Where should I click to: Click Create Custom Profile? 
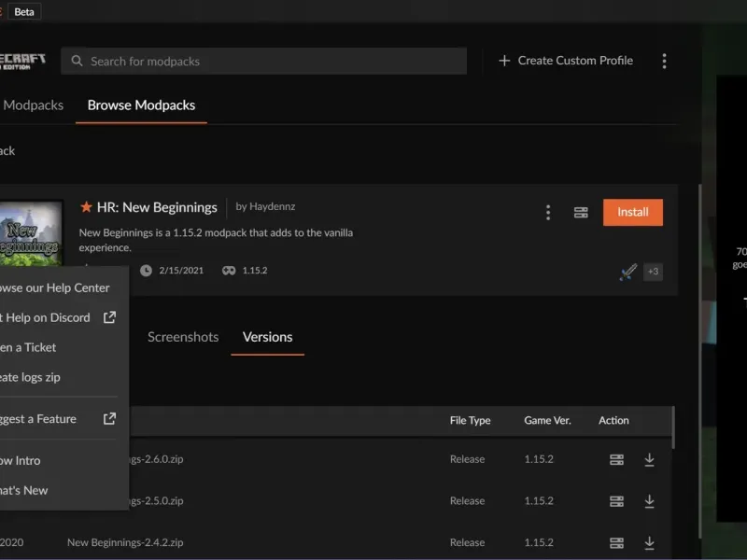[x=566, y=61]
